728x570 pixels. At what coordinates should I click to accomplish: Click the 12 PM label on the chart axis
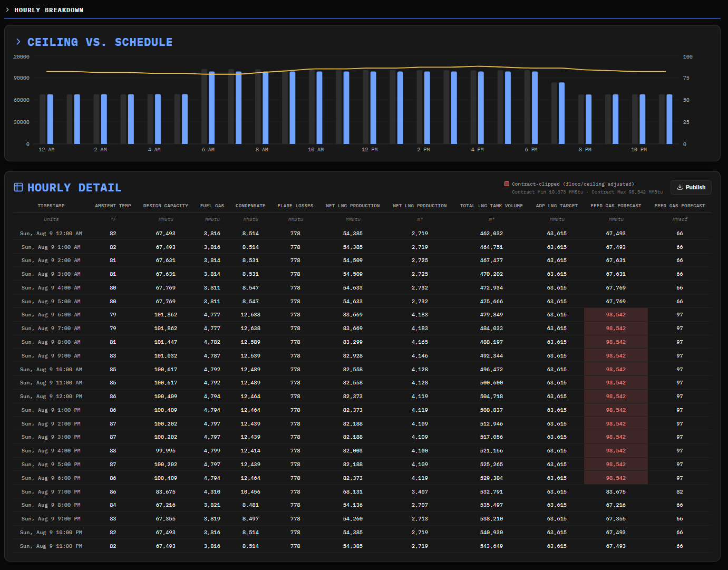click(x=370, y=150)
